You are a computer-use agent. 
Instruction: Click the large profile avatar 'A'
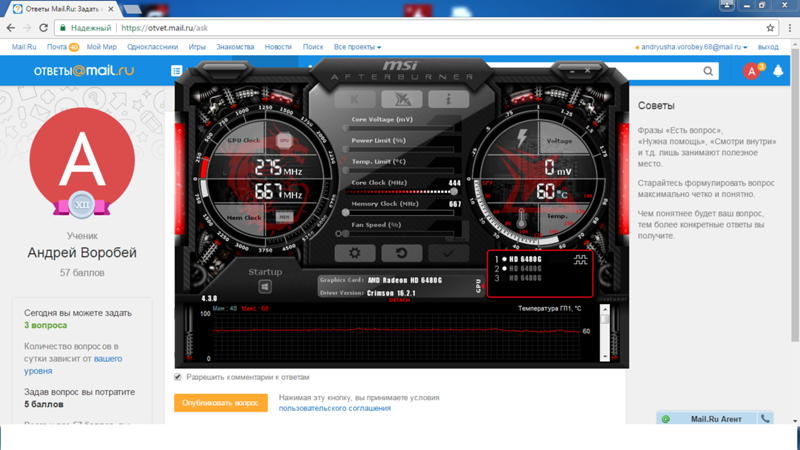coord(82,160)
